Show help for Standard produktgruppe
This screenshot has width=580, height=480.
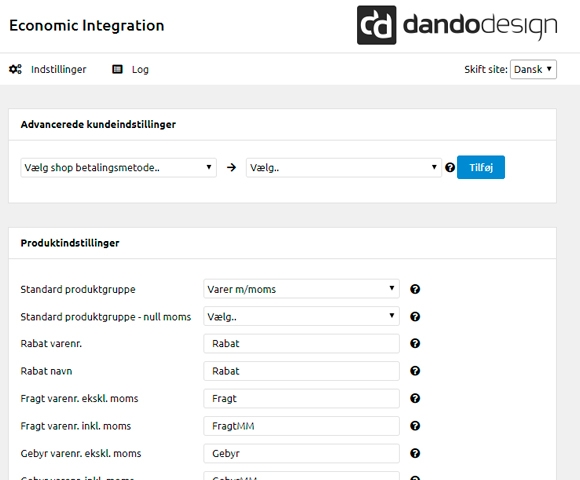[415, 289]
